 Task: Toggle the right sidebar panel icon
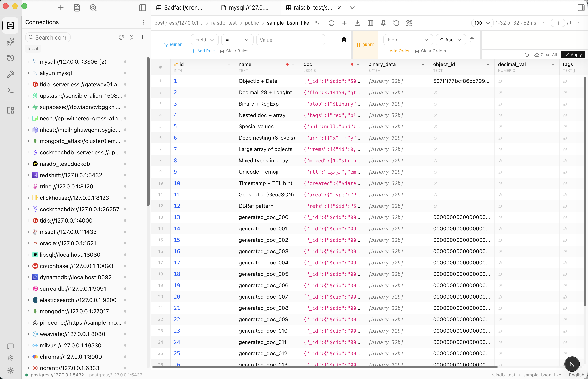click(581, 8)
